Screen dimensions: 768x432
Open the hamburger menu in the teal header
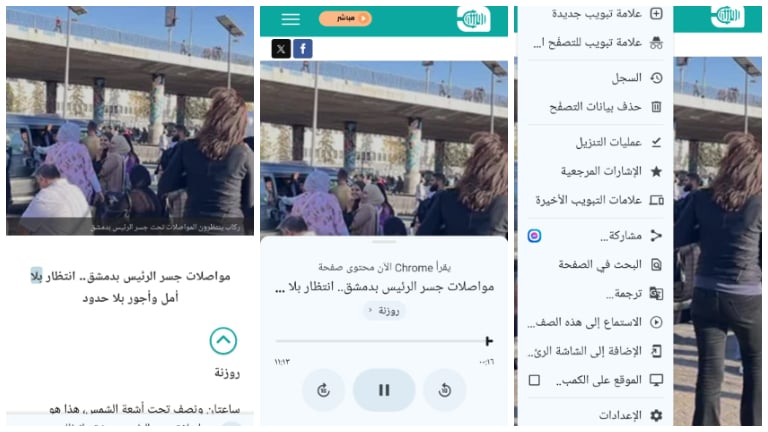[x=290, y=19]
